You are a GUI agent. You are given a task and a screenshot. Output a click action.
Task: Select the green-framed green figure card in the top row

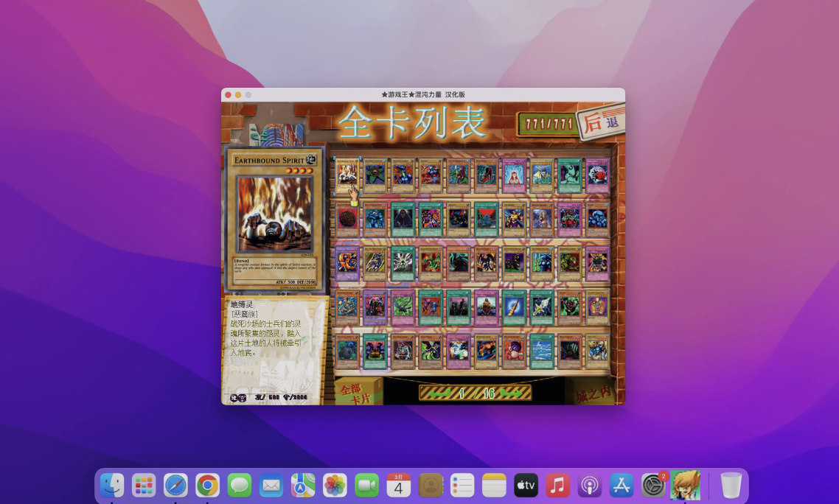pyautogui.click(x=569, y=175)
